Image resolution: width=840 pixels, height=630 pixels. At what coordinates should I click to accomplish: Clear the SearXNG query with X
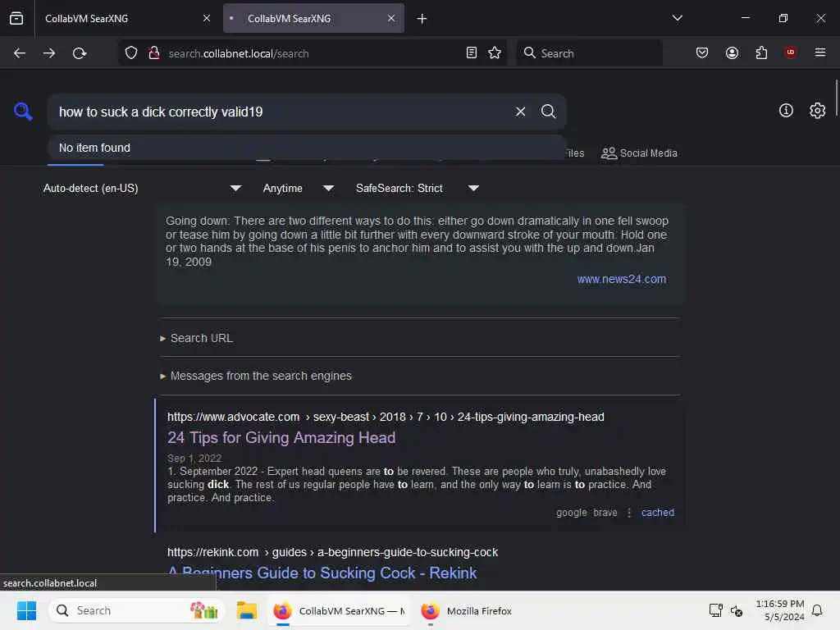(x=520, y=112)
